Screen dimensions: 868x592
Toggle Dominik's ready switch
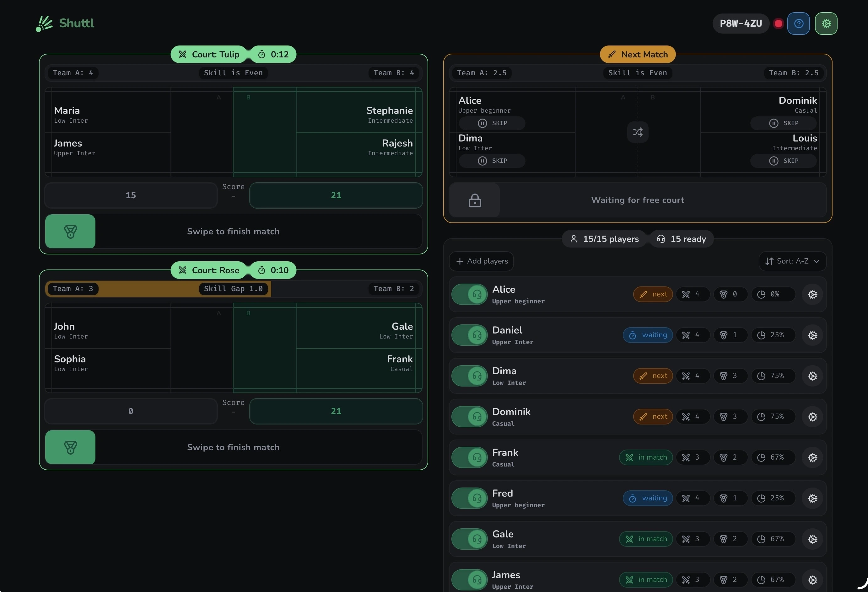[470, 417]
